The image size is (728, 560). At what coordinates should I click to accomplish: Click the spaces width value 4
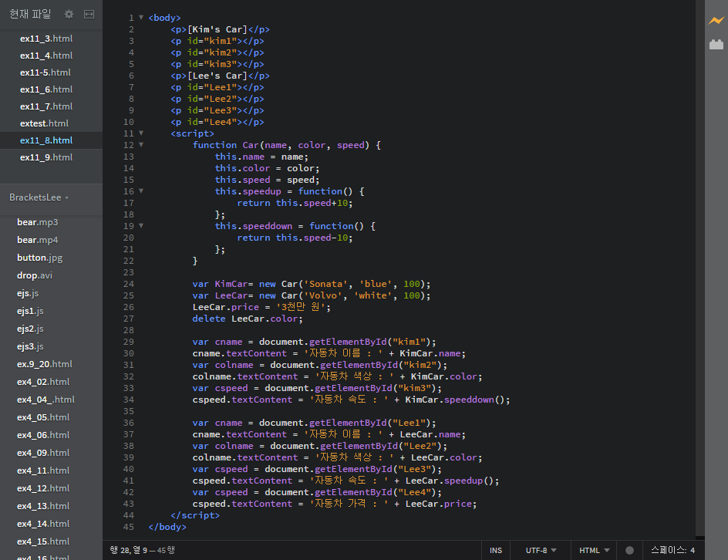(693, 550)
